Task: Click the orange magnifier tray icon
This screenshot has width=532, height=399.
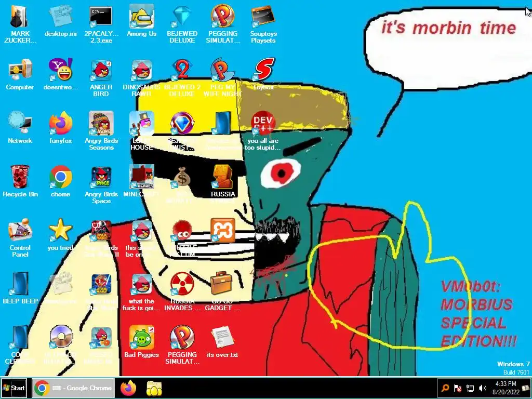Action: (445, 388)
